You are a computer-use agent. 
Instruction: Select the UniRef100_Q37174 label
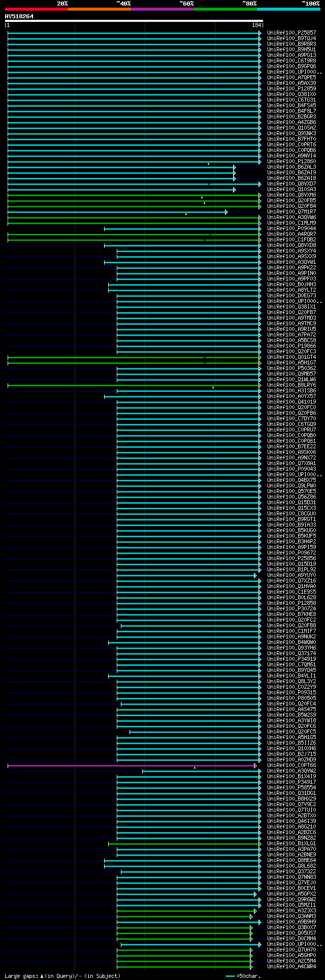click(x=291, y=654)
